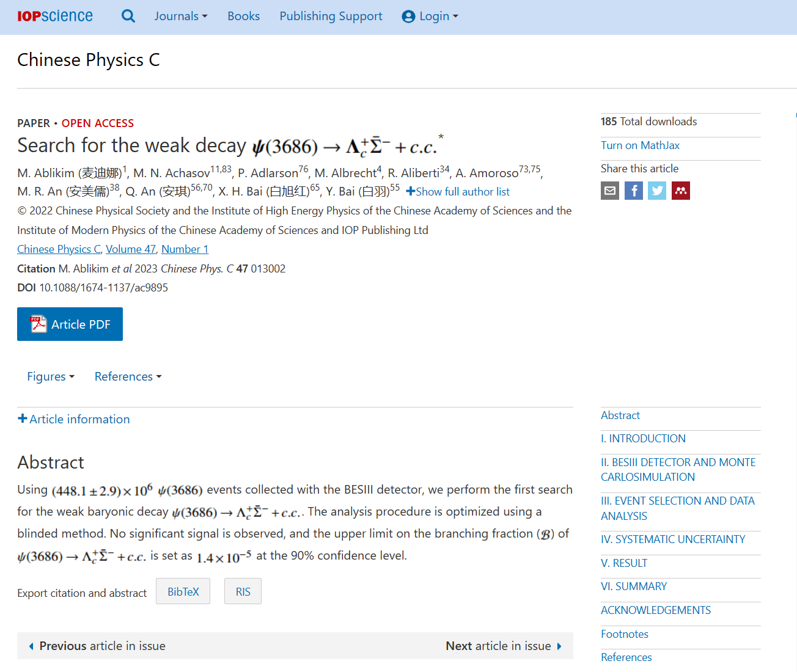Share this article on Mendeley
The width and height of the screenshot is (797, 672).
tap(680, 191)
